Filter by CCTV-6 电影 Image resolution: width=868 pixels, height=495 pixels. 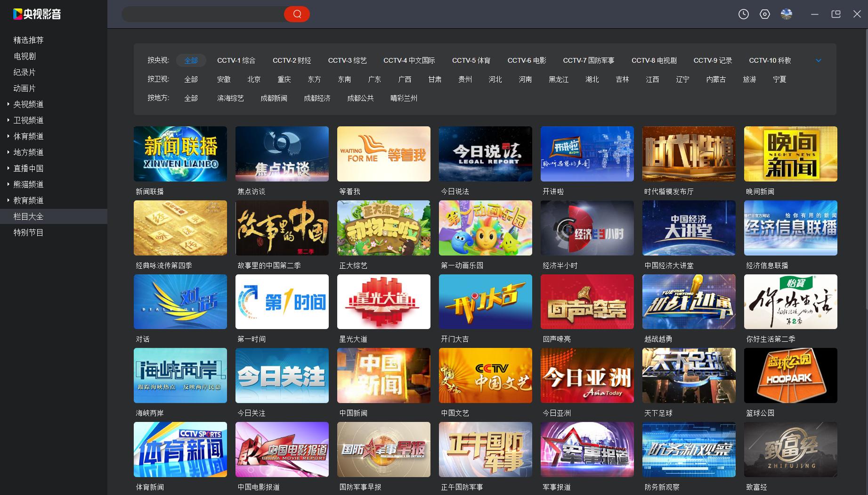(527, 60)
